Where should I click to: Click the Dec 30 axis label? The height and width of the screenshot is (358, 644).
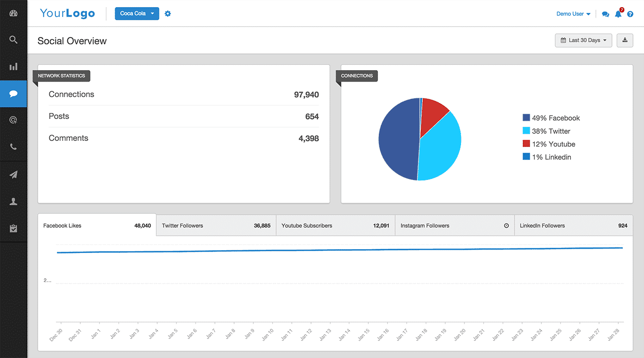coord(56,334)
